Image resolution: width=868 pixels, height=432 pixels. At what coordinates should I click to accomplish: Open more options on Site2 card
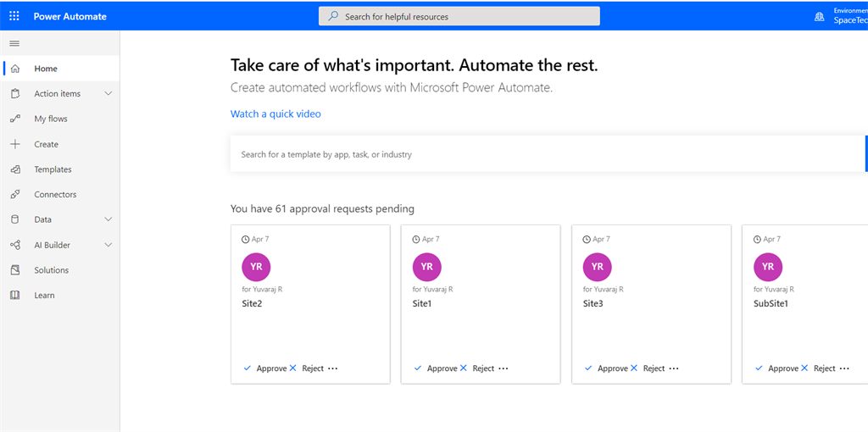click(332, 368)
